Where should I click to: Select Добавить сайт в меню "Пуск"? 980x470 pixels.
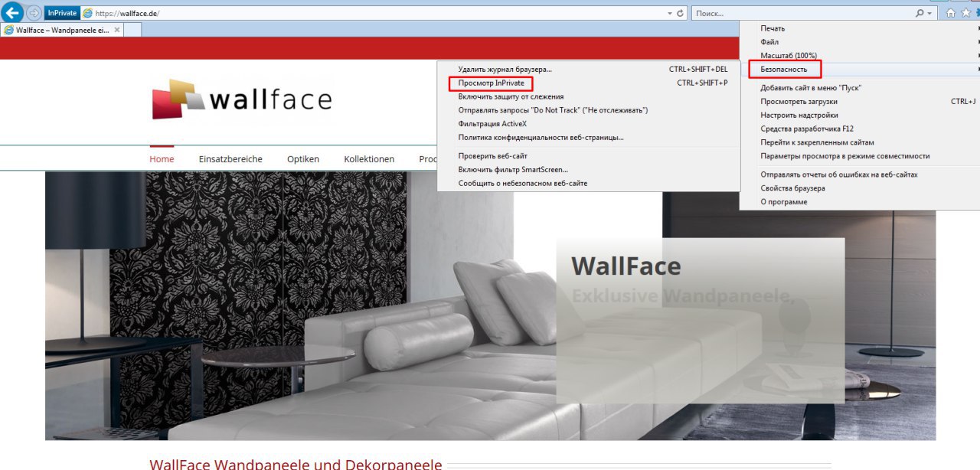859,88
